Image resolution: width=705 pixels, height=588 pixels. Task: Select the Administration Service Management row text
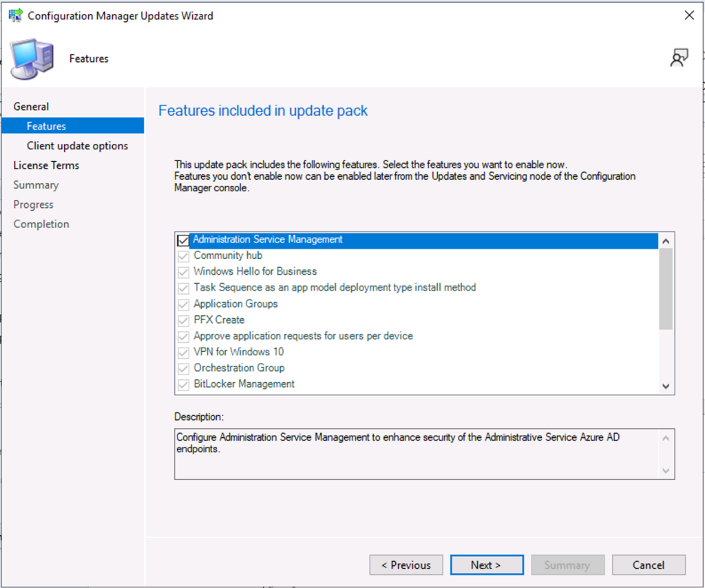(268, 239)
